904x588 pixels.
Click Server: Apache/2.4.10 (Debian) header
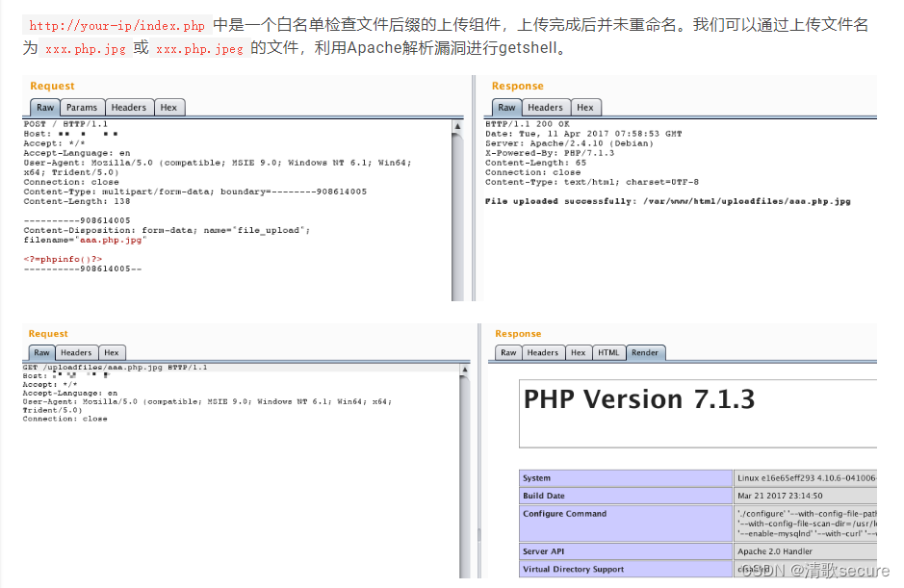point(570,143)
